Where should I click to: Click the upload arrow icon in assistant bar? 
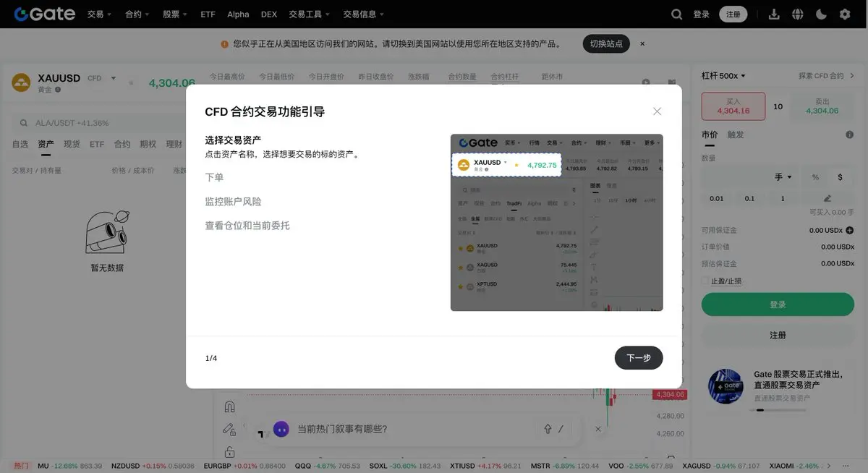pyautogui.click(x=548, y=429)
